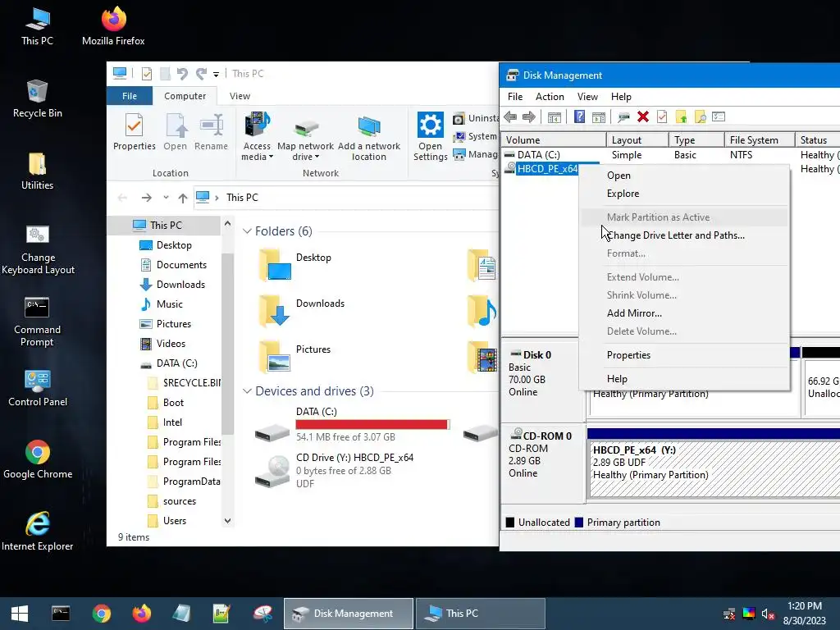Screen dimensions: 840x630
Task: Click Forward arrow in Disk Management toolbar
Action: 529,116
